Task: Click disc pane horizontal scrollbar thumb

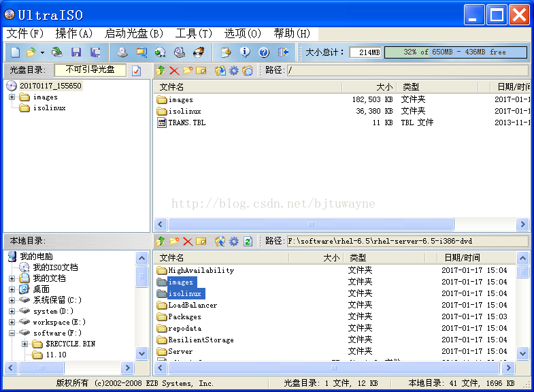Action: point(311,225)
